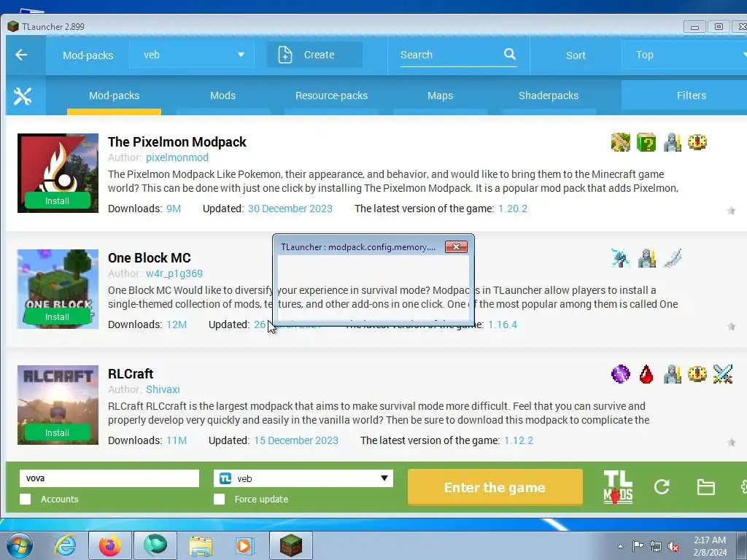747x560 pixels.
Task: Click Pixelmon's game version 1.20.2
Action: (513, 209)
